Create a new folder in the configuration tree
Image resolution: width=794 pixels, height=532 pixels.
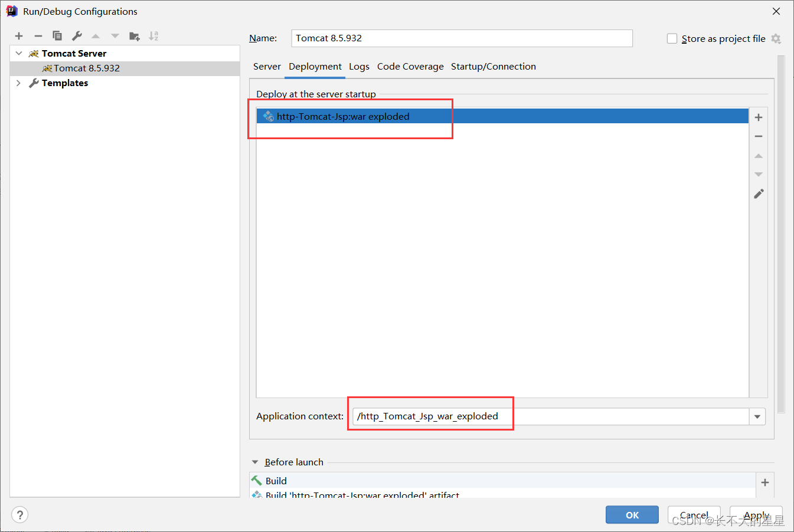tap(135, 36)
